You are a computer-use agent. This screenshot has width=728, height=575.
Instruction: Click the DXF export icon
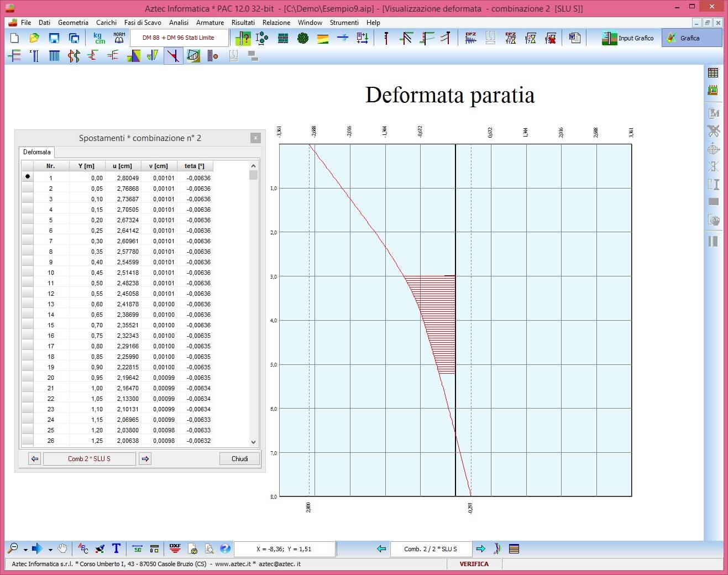click(x=175, y=548)
